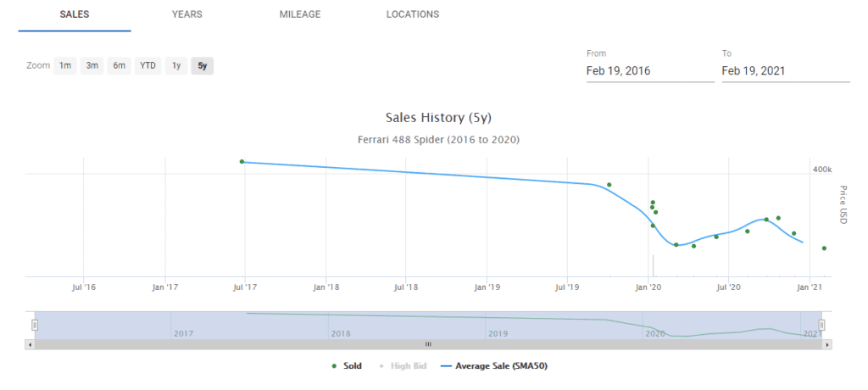The image size is (868, 390).
Task: Click the navigator scrollbar thumb grip
Action: pyautogui.click(x=428, y=344)
